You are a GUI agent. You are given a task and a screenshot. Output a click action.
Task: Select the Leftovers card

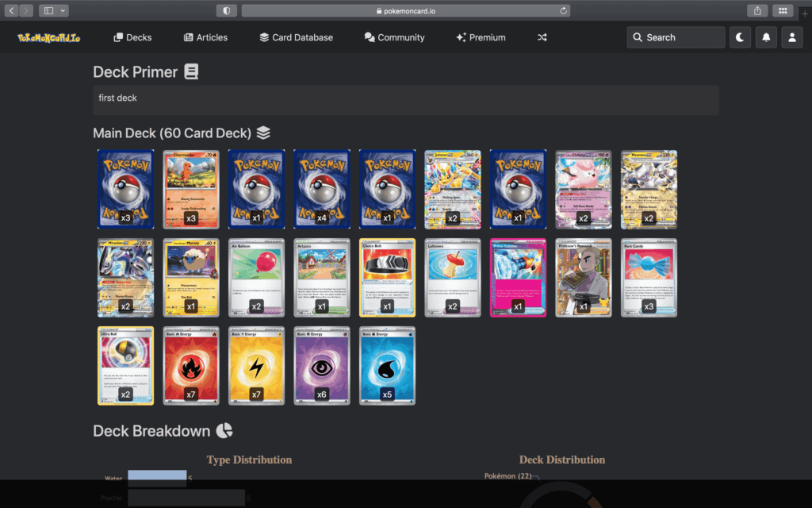(453, 277)
